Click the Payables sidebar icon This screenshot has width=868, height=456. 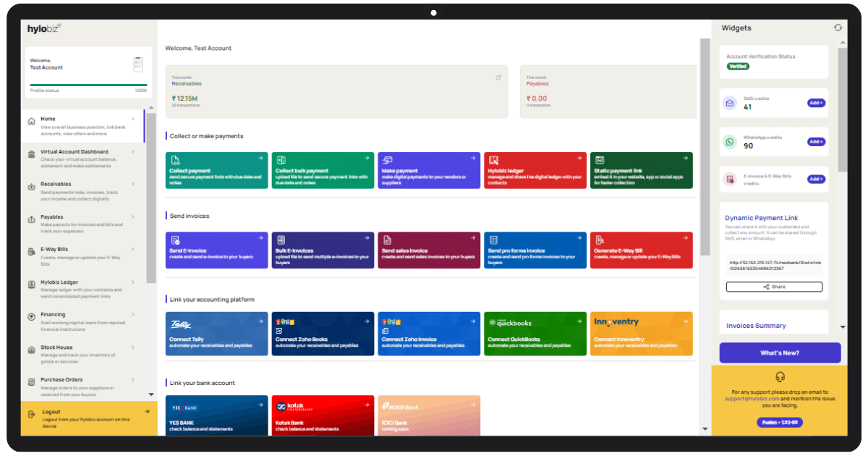pos(31,219)
